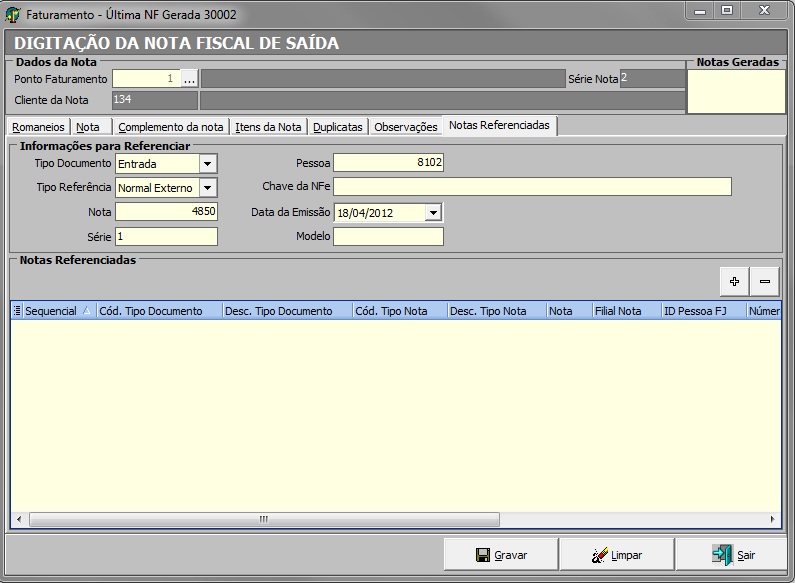Go to the Complemento da nota tab
Image resolution: width=795 pixels, height=583 pixels.
(x=170, y=127)
